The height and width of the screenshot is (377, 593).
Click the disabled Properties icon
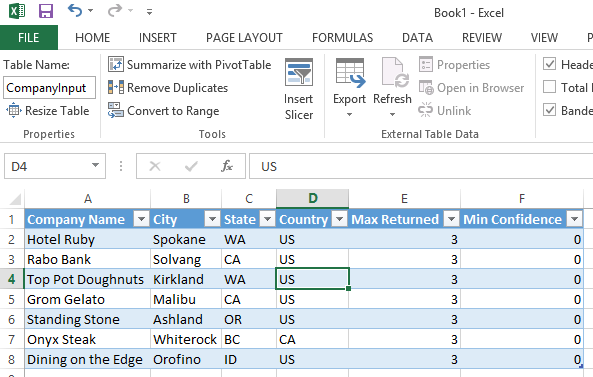[x=426, y=64]
